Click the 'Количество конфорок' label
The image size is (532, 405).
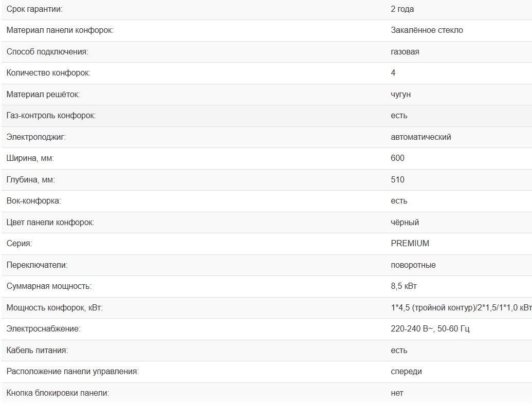coord(48,73)
